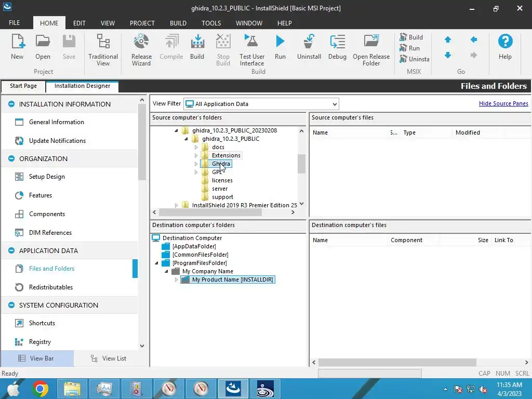Expand the Ghidra source folder
532x399 pixels.
196,164
